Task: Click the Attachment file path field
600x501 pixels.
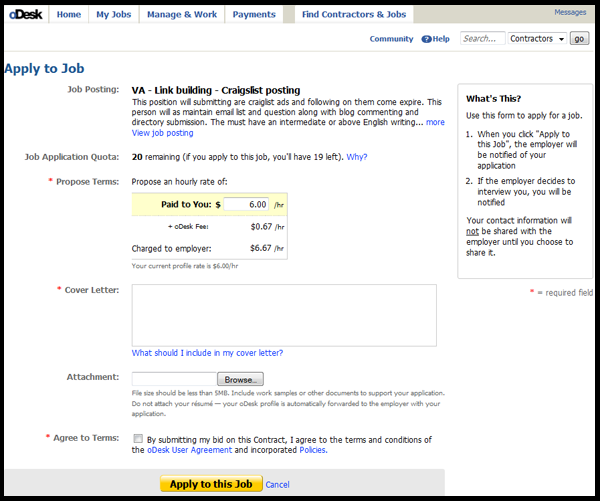Action: (x=174, y=379)
